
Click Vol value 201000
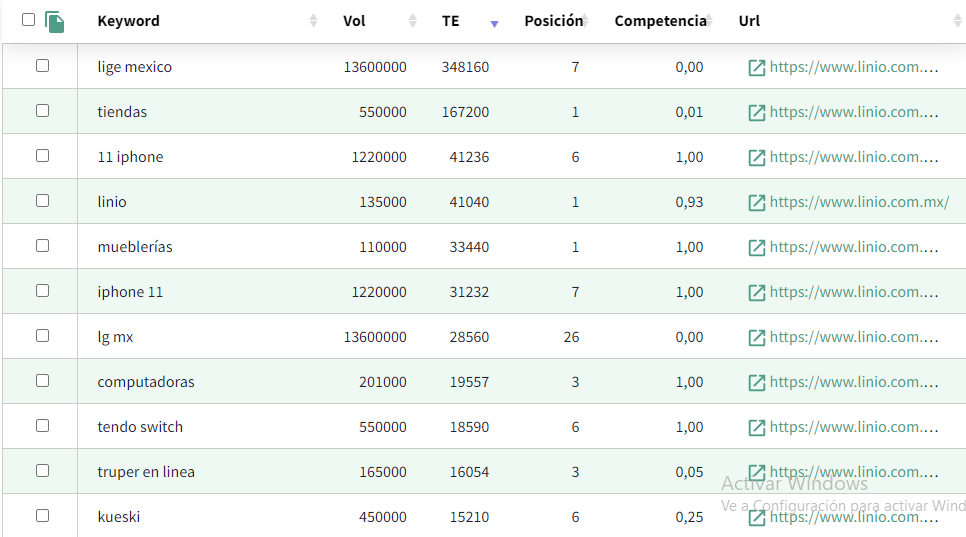pyautogui.click(x=383, y=382)
